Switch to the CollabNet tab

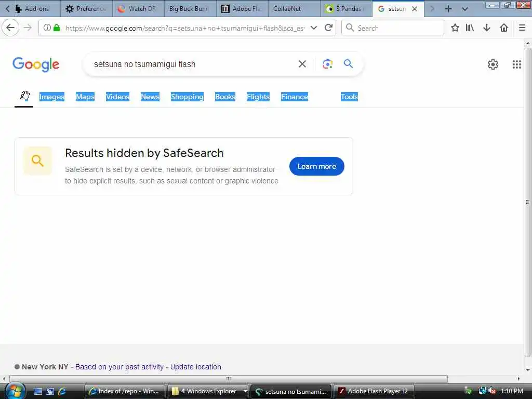tap(294, 9)
